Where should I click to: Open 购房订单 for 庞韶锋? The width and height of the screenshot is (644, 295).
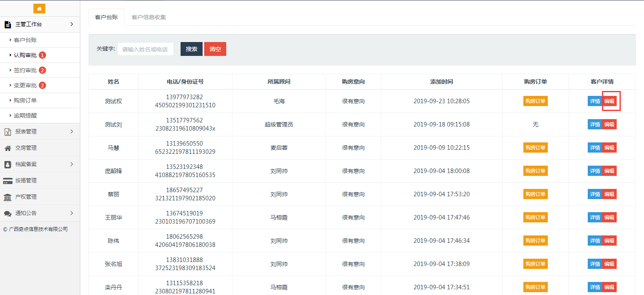[x=536, y=171]
